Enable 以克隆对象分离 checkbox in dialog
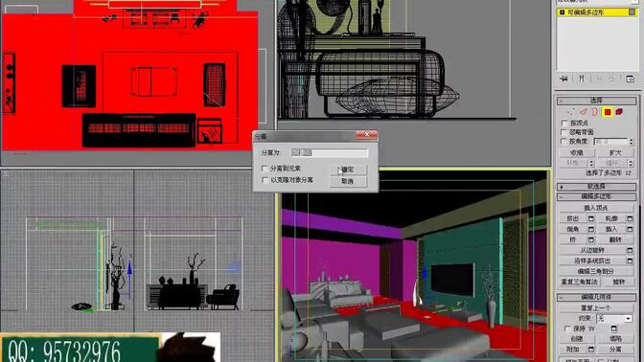644x362 pixels. pos(264,180)
